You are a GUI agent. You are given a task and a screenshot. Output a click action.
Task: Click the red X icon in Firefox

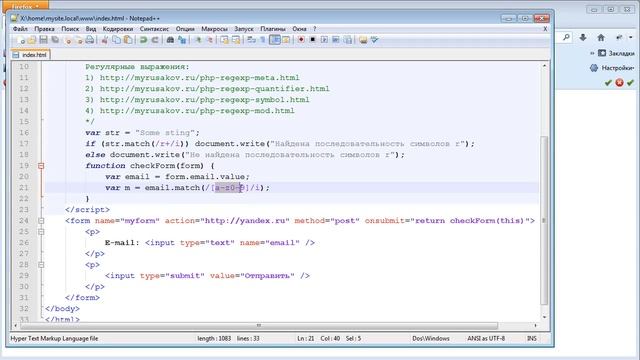(x=619, y=82)
